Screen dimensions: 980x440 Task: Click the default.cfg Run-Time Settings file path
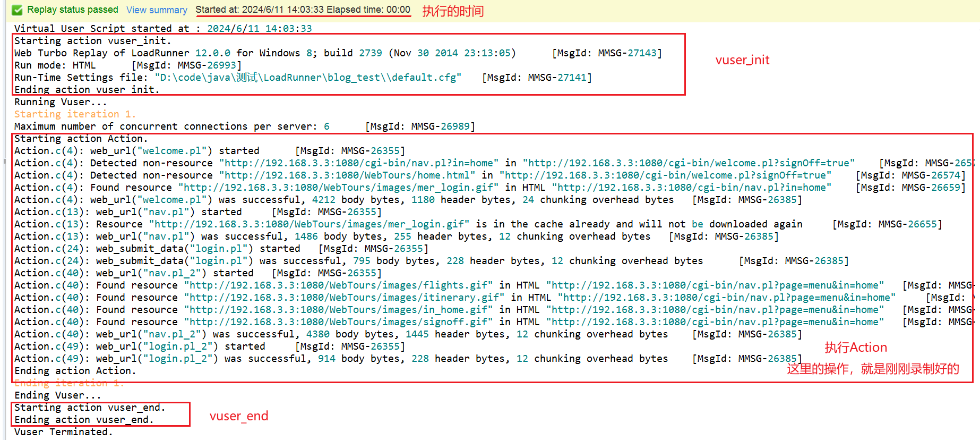tap(308, 77)
